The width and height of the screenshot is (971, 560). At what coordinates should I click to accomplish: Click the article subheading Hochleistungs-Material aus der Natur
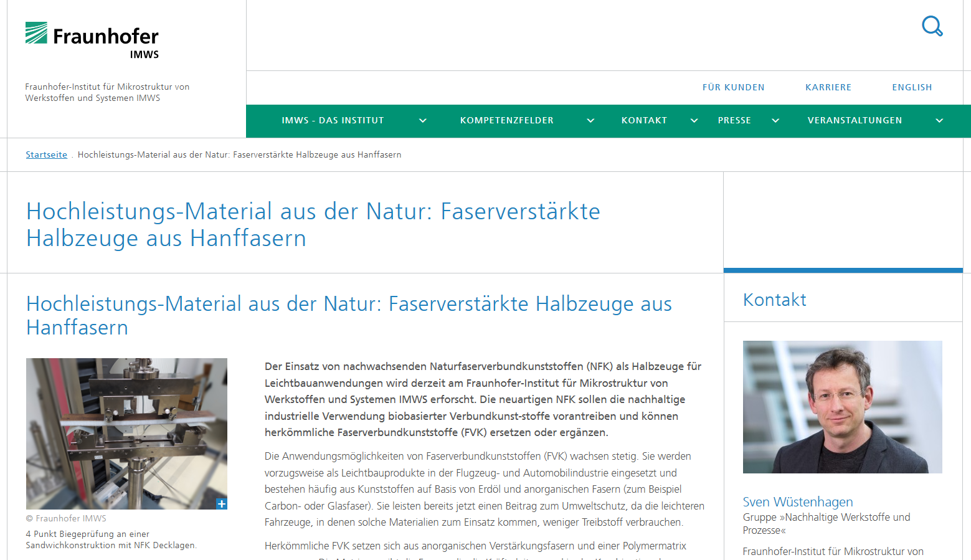tap(349, 316)
